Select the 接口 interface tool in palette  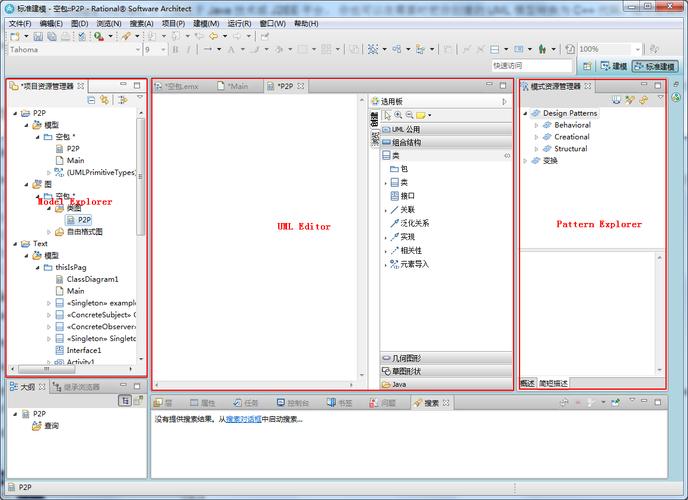(402, 196)
